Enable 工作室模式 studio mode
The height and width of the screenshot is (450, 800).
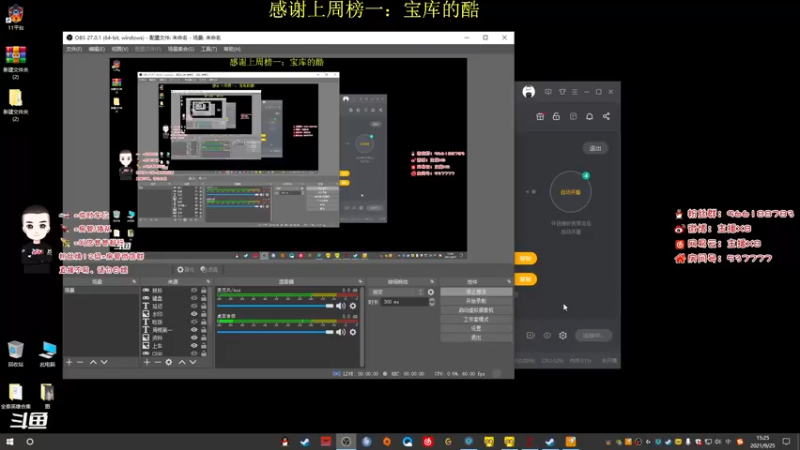[x=476, y=319]
